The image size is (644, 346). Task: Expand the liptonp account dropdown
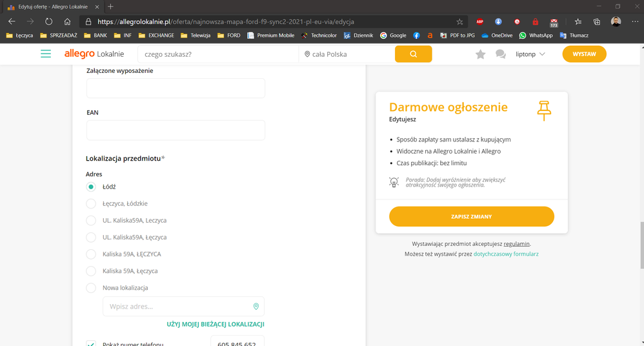(530, 54)
